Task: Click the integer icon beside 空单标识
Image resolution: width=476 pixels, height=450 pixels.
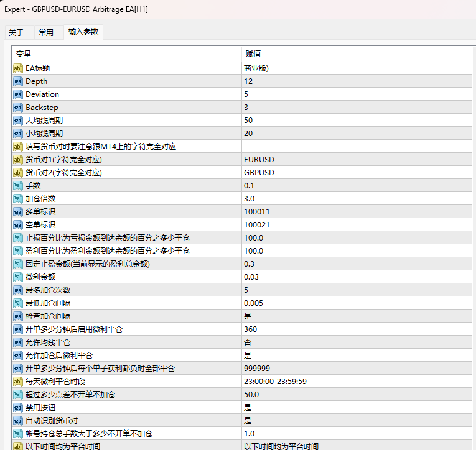Action: (x=18, y=225)
